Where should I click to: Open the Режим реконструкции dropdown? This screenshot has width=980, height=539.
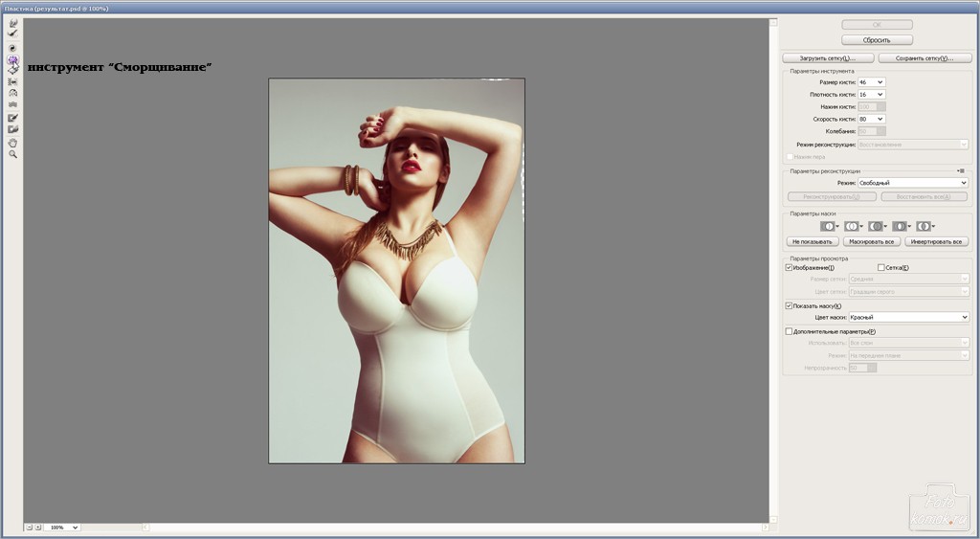(x=912, y=145)
